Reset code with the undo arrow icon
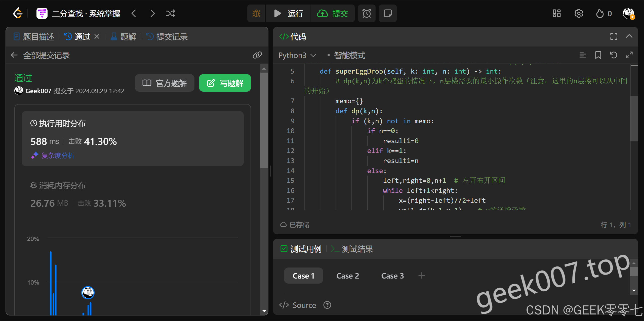The image size is (644, 321). click(614, 55)
